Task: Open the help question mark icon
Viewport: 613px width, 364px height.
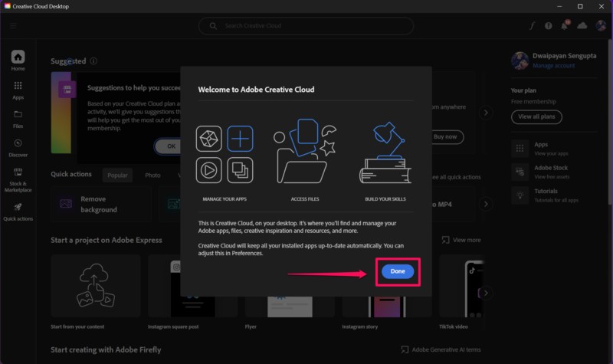Action: (x=549, y=25)
